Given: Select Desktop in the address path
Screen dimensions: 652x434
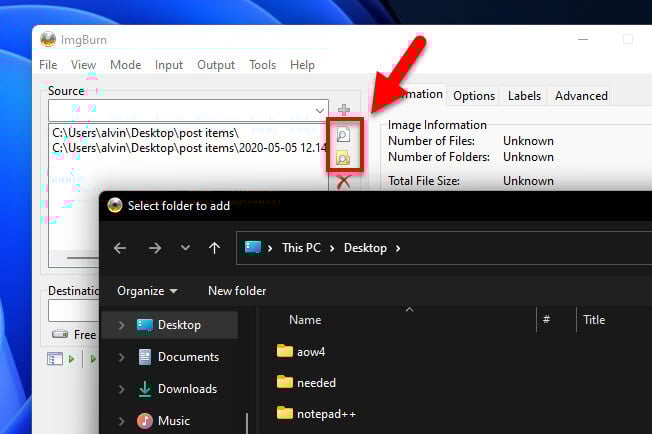Looking at the screenshot, I should coord(365,248).
